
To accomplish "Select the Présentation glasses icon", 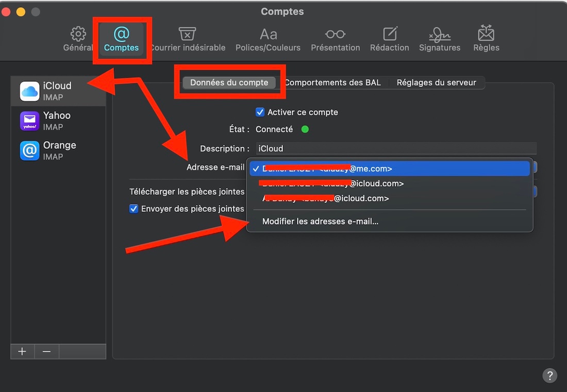I will click(335, 35).
